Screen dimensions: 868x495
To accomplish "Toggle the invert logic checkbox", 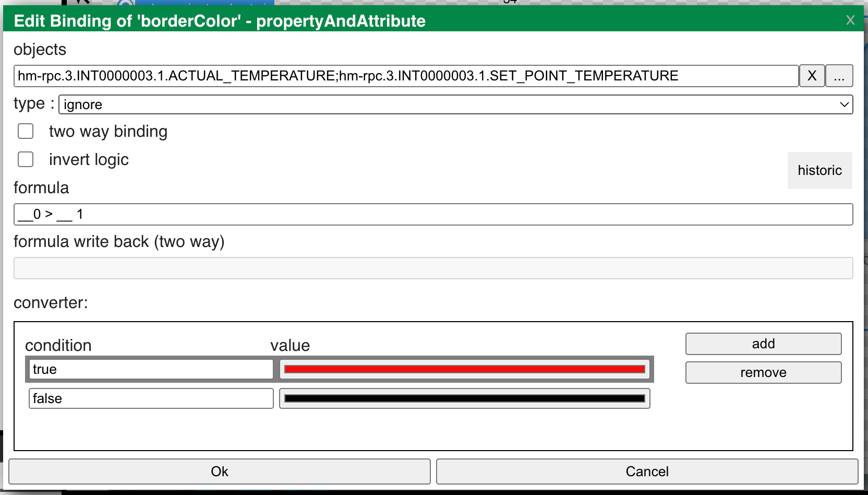I will click(x=26, y=159).
